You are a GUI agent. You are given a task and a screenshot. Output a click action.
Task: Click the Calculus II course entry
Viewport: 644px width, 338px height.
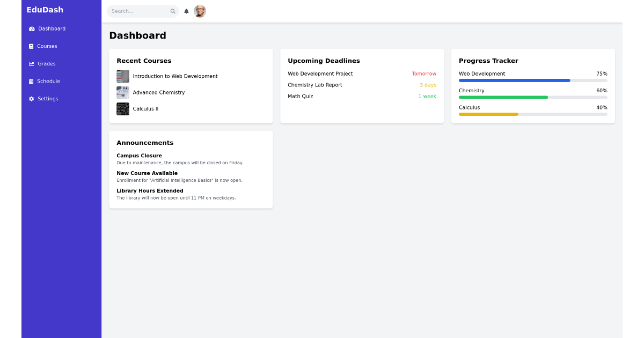145,108
